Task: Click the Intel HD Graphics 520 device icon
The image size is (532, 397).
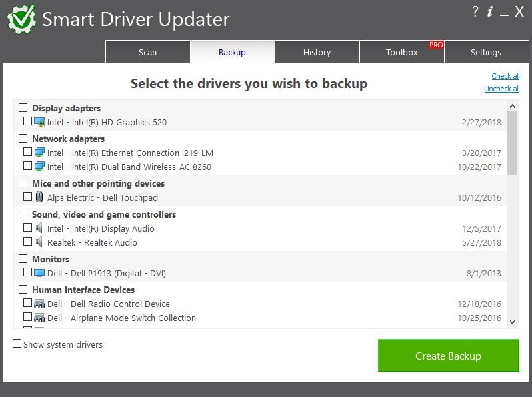Action: point(39,122)
